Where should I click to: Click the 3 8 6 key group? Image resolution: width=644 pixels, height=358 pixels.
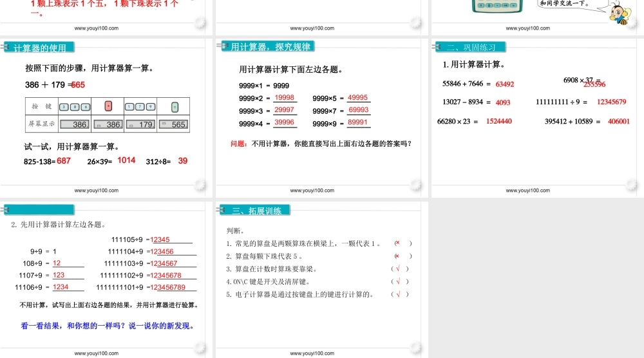(75, 106)
